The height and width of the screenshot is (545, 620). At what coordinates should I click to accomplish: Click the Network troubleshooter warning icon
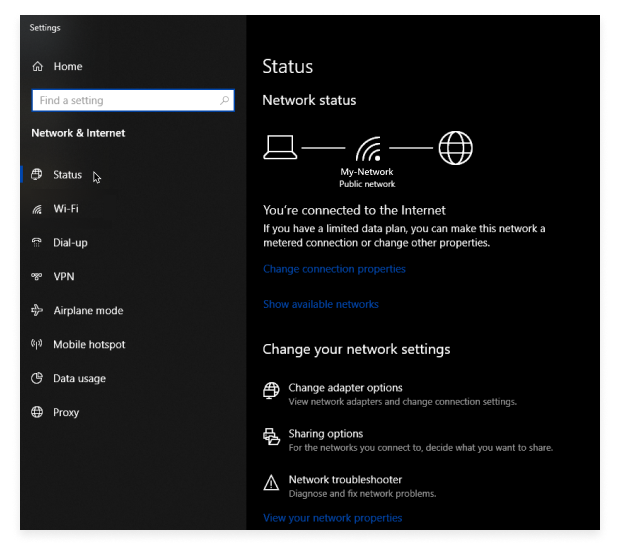click(271, 484)
